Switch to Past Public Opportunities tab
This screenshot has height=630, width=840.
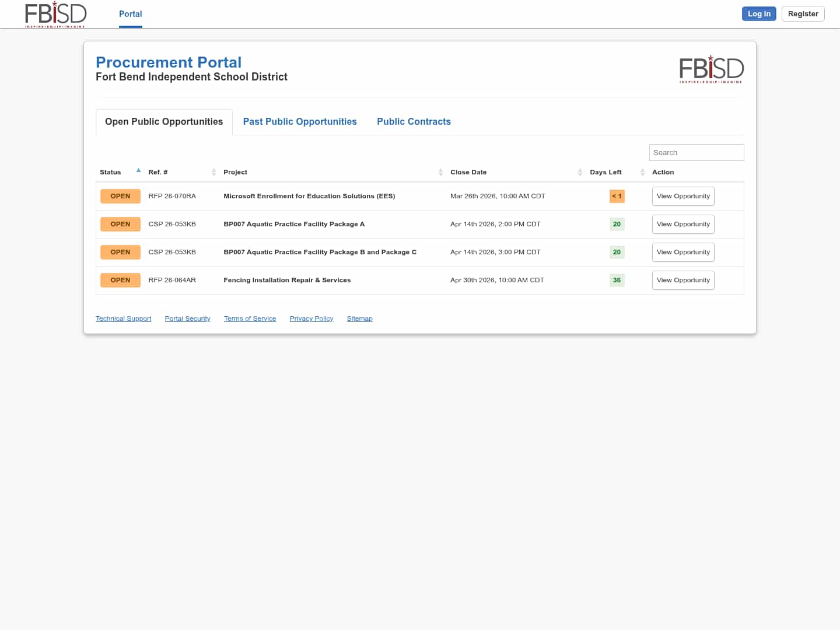pos(300,122)
